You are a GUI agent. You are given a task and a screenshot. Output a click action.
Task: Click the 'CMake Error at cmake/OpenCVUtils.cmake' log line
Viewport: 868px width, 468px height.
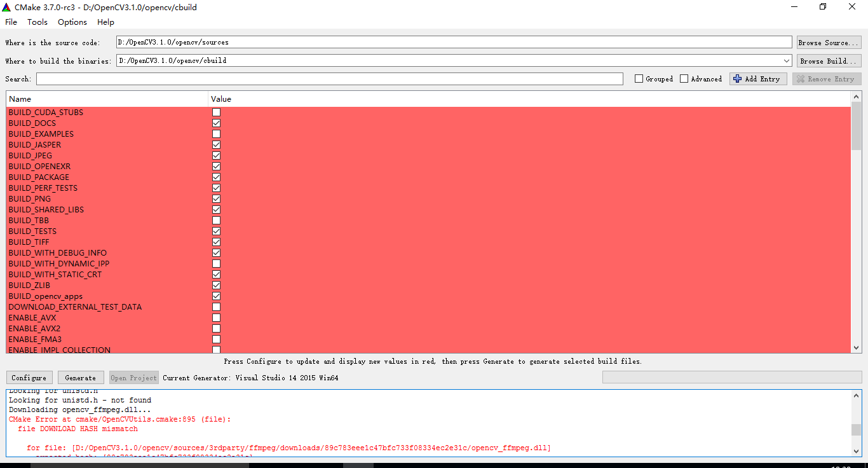[x=120, y=420]
